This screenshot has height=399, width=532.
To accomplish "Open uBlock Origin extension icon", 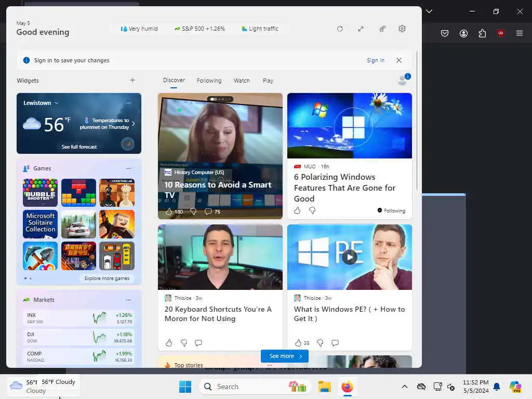I will (501, 33).
